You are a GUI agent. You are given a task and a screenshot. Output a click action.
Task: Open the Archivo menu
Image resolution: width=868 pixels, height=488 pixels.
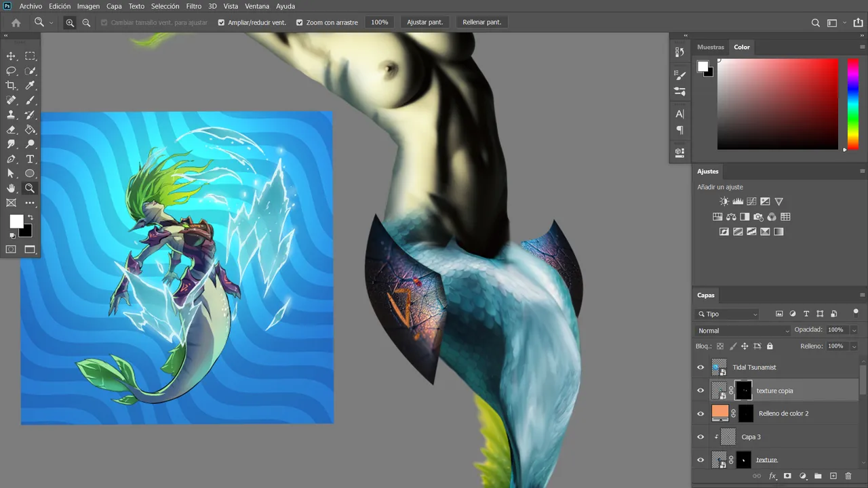(x=31, y=6)
